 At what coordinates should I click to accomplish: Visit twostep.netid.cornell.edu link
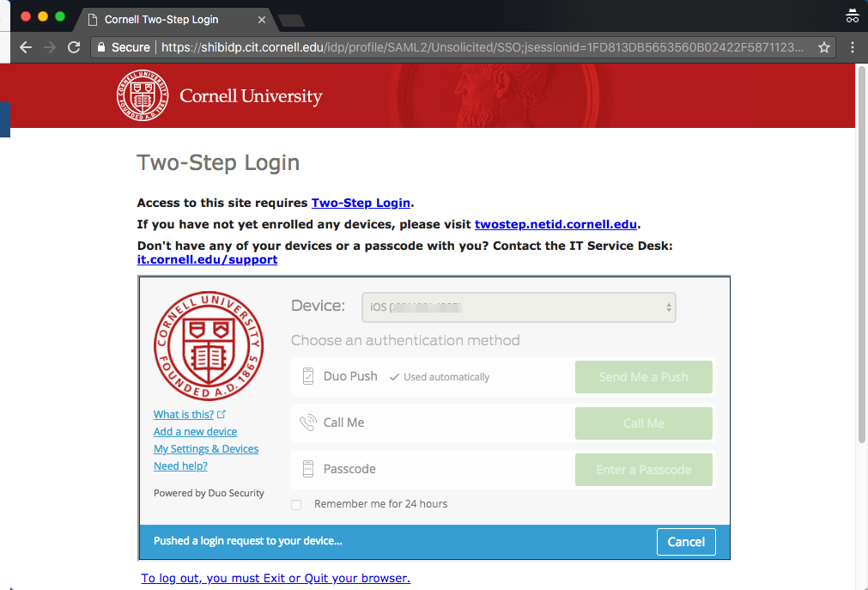555,224
